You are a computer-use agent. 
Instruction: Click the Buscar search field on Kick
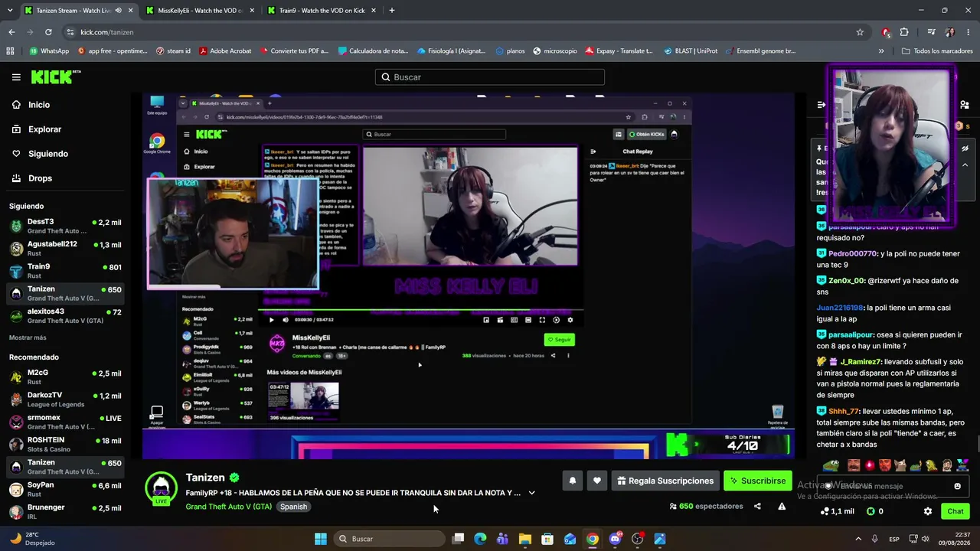pos(490,77)
